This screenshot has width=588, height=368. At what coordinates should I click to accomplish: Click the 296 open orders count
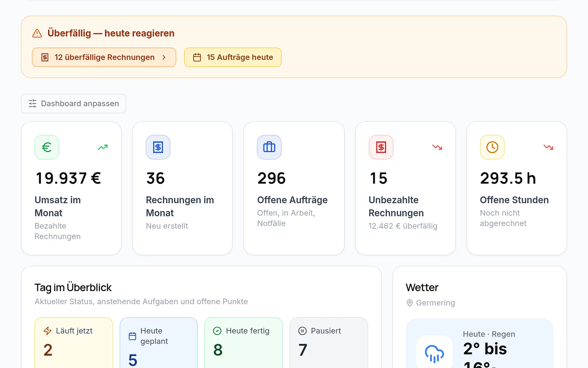pos(272,178)
